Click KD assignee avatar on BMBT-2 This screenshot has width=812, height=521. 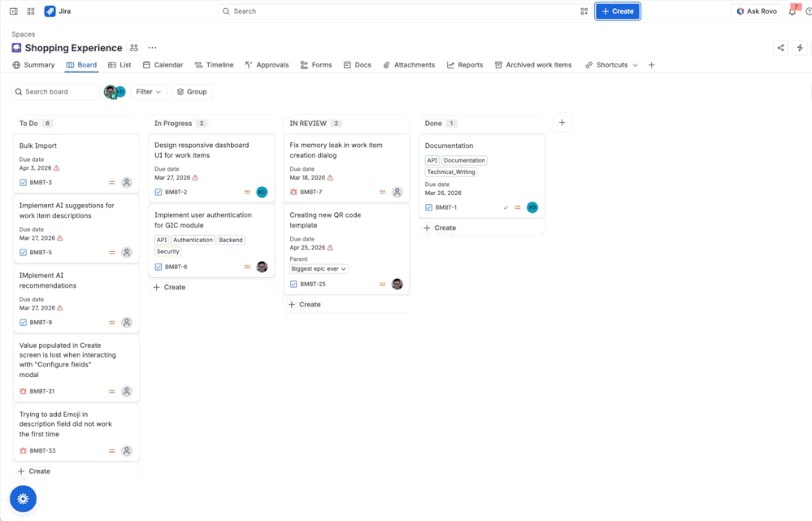[262, 192]
